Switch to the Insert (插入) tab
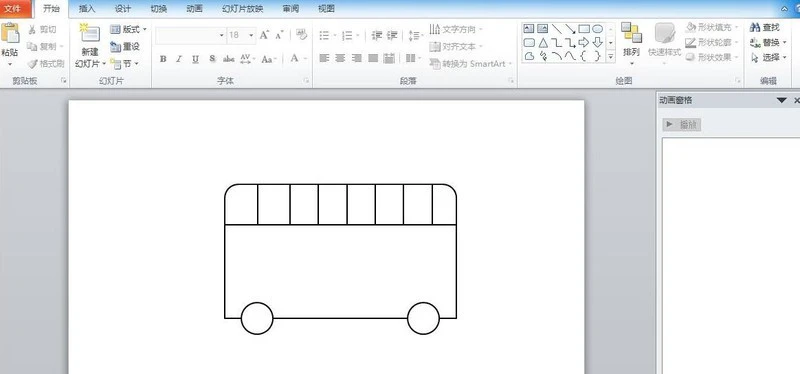The height and width of the screenshot is (374, 800). coord(87,8)
